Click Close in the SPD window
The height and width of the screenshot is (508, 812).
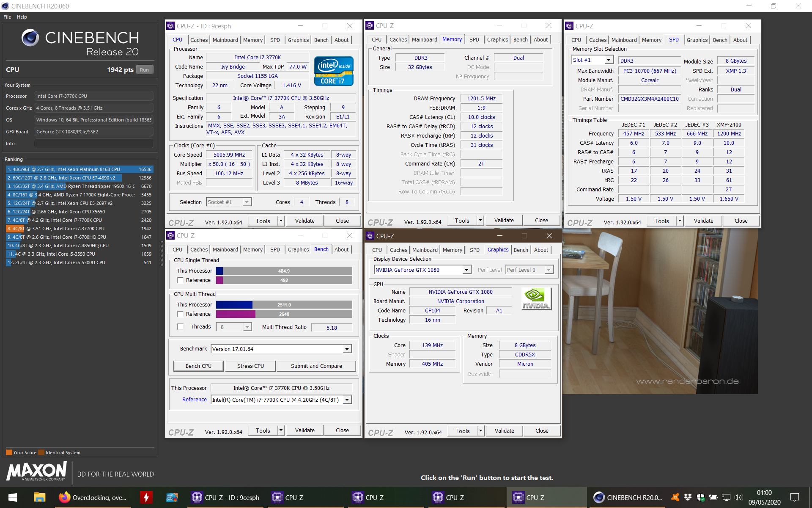click(741, 221)
